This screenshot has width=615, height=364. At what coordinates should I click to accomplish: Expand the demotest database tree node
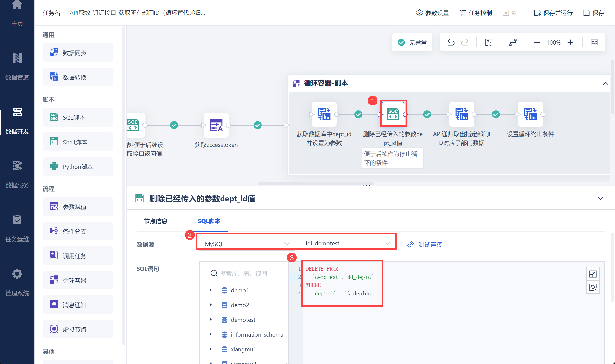(210, 319)
